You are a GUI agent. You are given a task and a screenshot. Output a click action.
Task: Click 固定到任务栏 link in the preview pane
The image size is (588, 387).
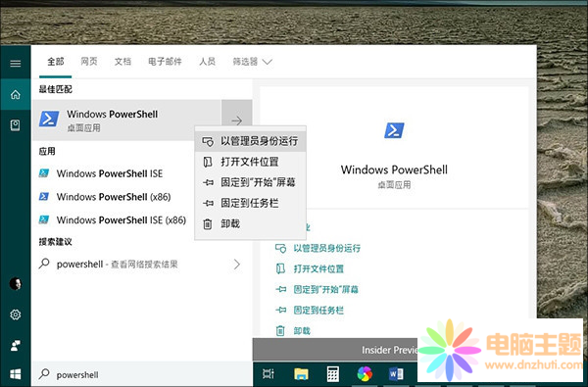click(x=318, y=311)
